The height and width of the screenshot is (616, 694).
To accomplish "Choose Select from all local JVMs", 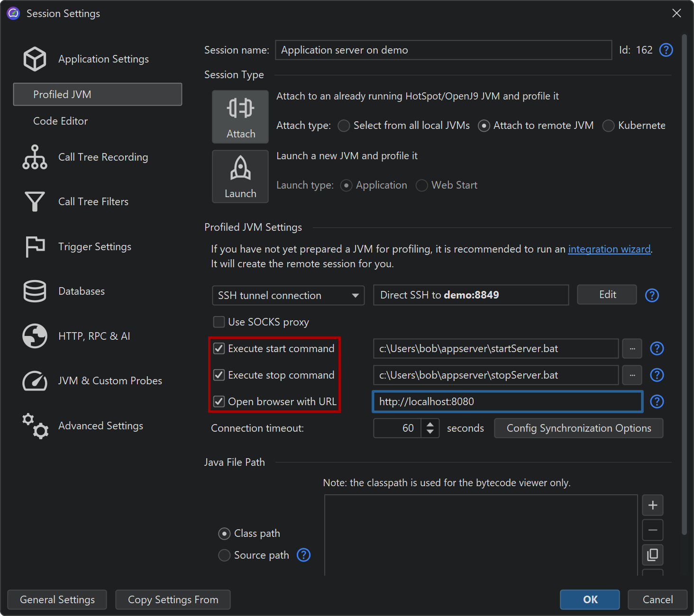I will pyautogui.click(x=344, y=126).
